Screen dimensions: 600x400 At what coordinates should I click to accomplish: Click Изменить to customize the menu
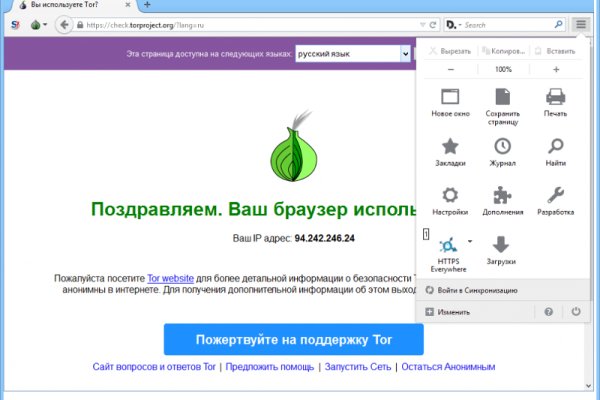tap(453, 312)
